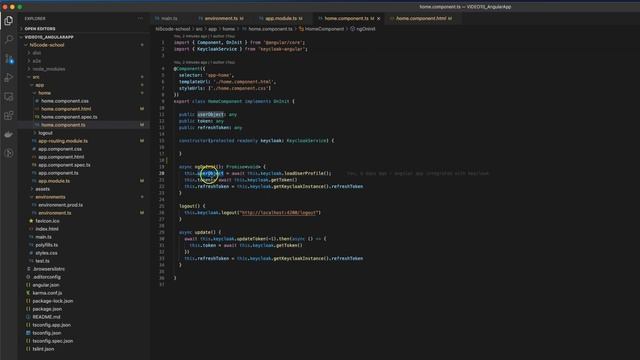Viewport: 640px width, 360px height.
Task: Open the Extensions view
Action: click(x=9, y=116)
